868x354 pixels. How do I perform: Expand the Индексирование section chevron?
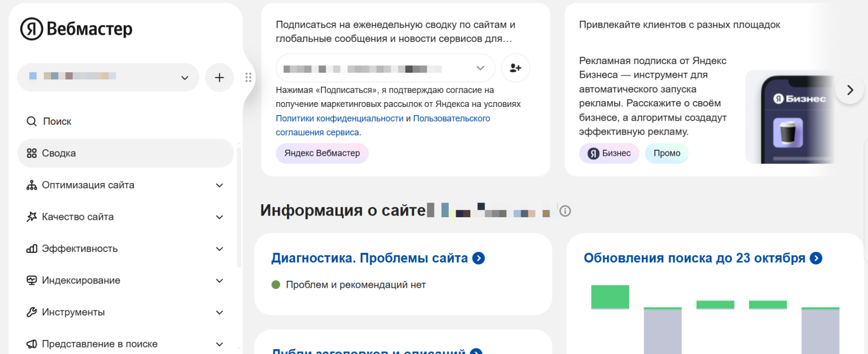click(x=219, y=280)
